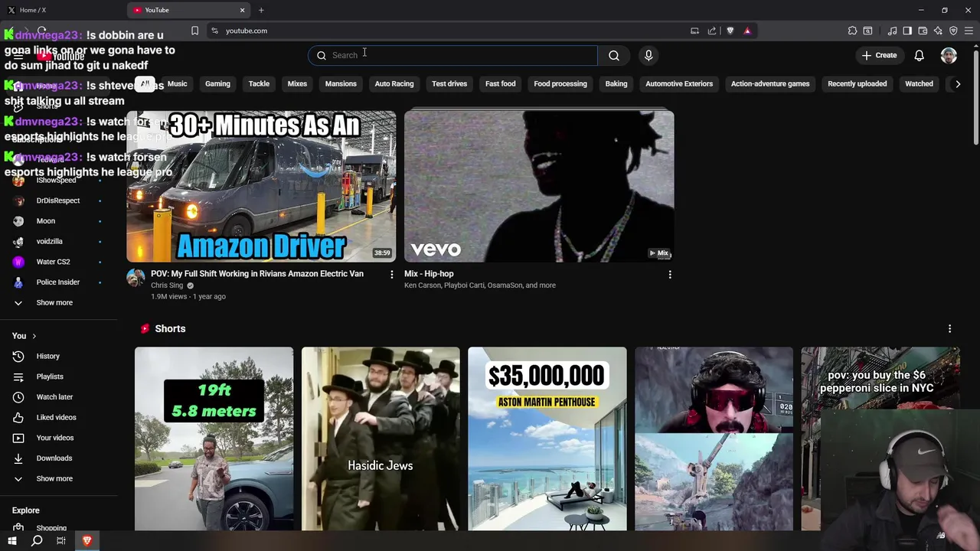The height and width of the screenshot is (551, 980).
Task: Open the Windows Start menu
Action: (12, 541)
